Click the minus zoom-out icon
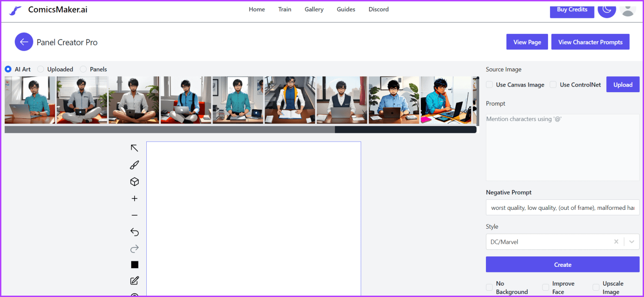 click(x=134, y=215)
